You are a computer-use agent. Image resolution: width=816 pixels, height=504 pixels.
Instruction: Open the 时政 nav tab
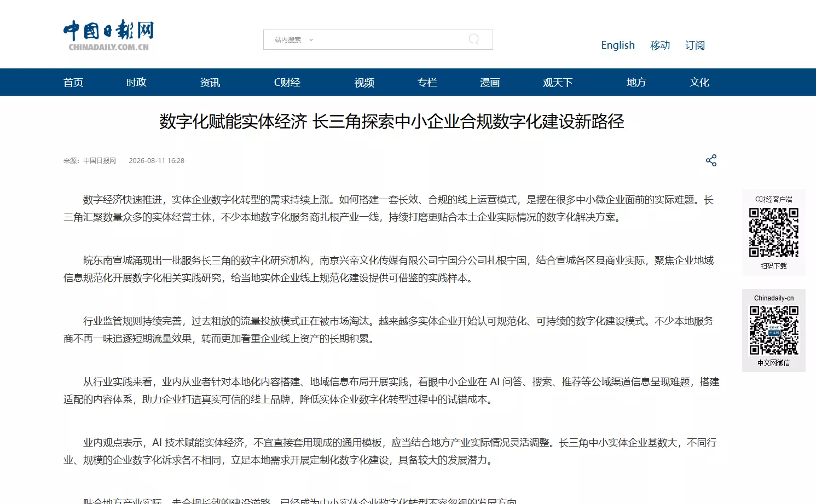tap(136, 82)
